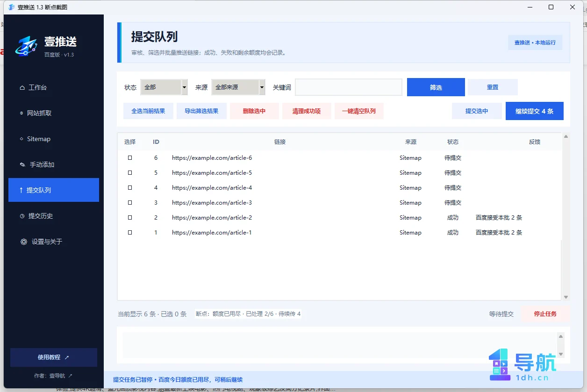Viewport: 587px width, 392px height.
Task: Focus the 关键词 input field
Action: (349, 87)
